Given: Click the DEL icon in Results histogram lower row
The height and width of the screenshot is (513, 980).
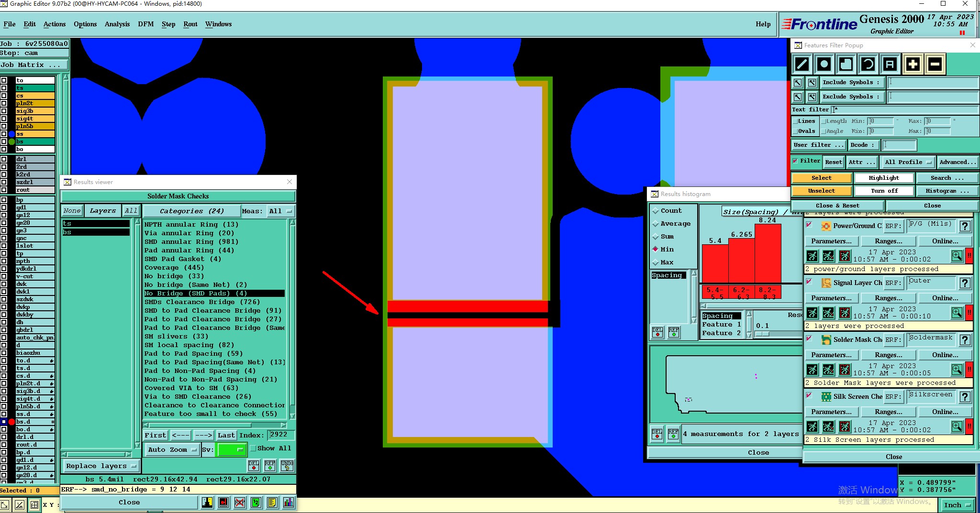Looking at the screenshot, I should [657, 434].
